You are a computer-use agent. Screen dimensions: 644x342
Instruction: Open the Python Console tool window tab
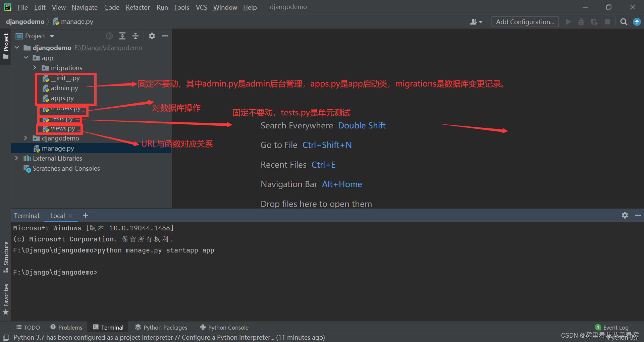(x=224, y=327)
